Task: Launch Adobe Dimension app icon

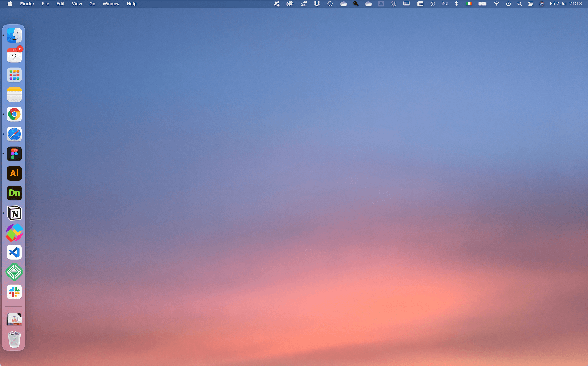Action: tap(14, 193)
